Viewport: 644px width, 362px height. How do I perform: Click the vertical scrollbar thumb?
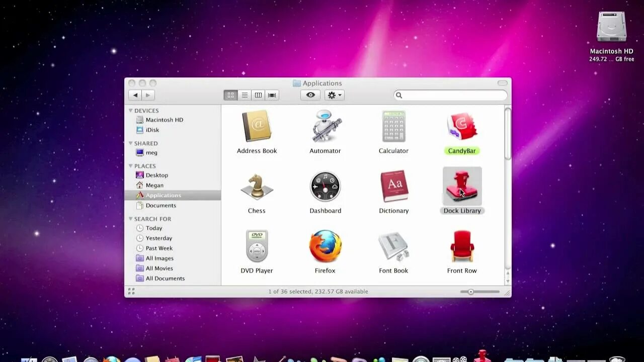508,134
